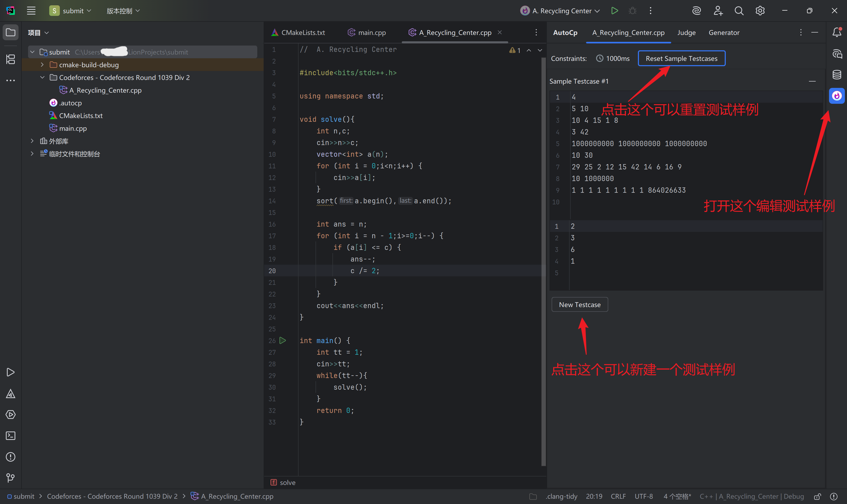The image size is (847, 504).
Task: Open the Terminal tool window
Action: click(x=11, y=436)
